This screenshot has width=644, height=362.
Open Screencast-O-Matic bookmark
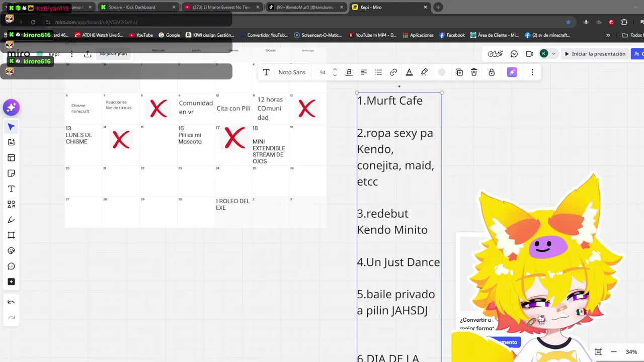coord(317,35)
